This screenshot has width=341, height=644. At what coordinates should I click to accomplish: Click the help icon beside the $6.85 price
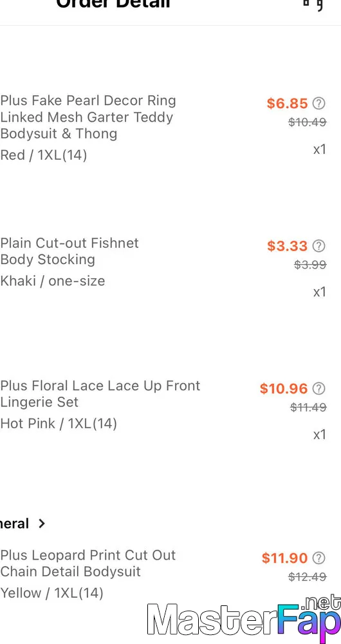click(319, 103)
